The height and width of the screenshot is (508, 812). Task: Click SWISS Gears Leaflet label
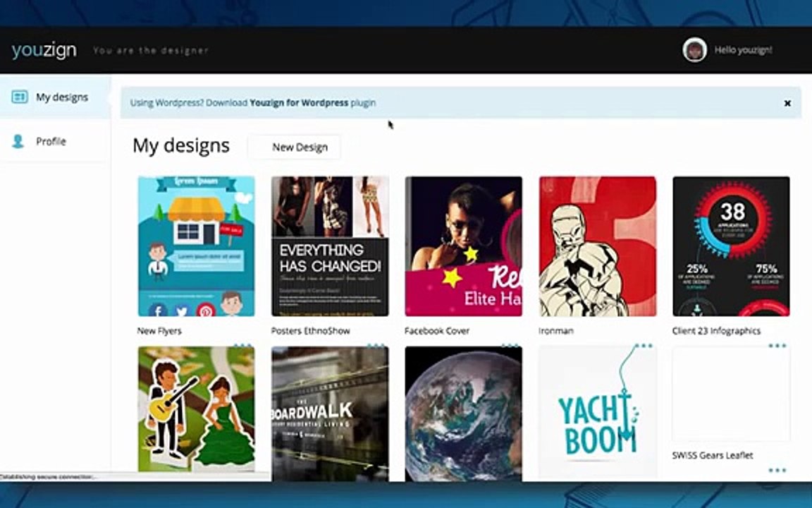713,455
